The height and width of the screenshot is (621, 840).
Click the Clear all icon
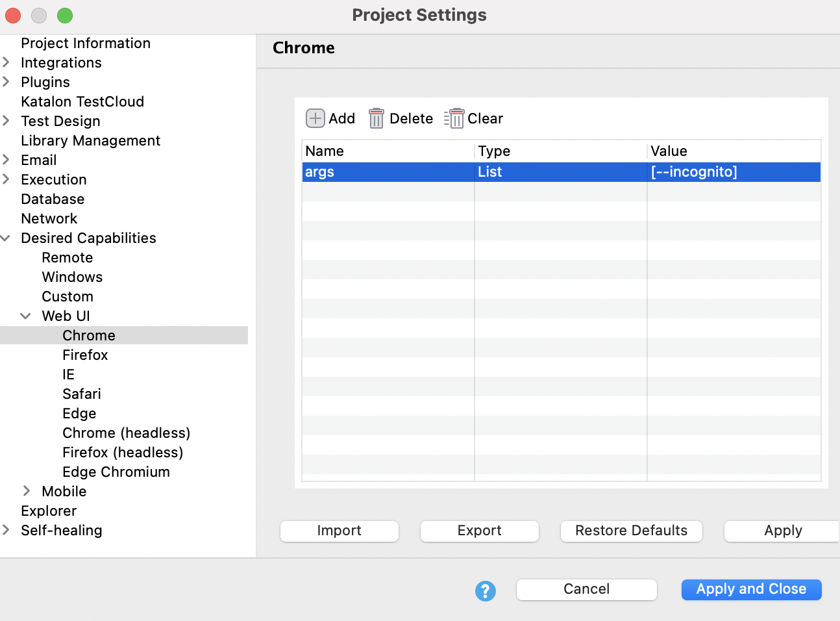(454, 118)
